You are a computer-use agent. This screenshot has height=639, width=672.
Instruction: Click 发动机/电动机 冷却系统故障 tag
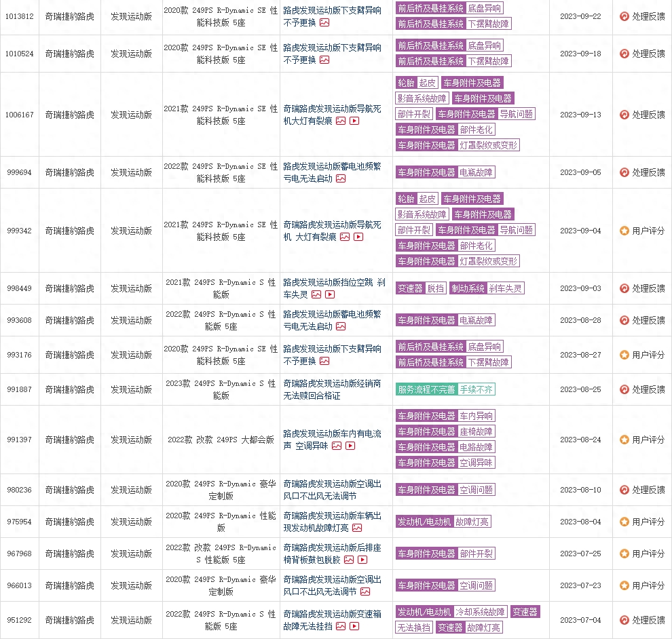(451, 612)
